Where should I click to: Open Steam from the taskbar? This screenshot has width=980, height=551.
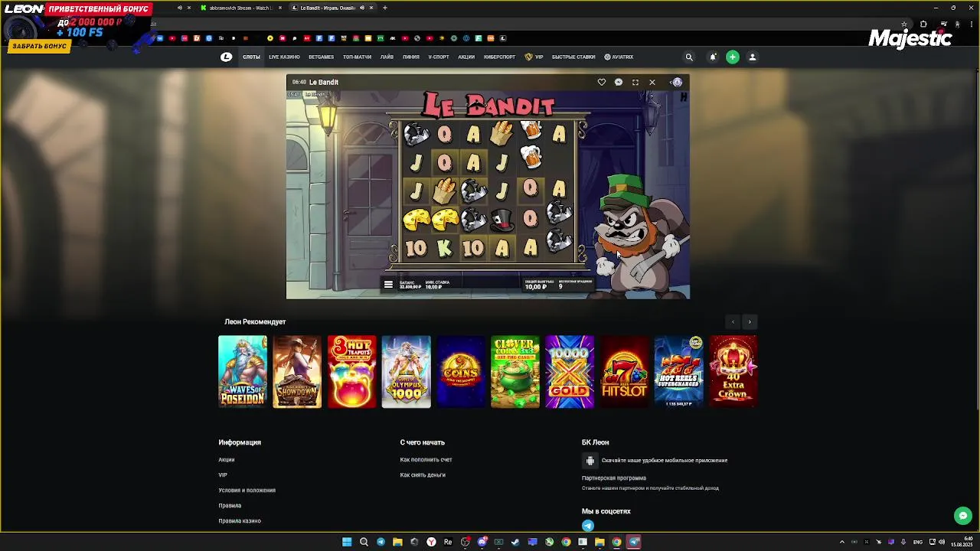[515, 542]
